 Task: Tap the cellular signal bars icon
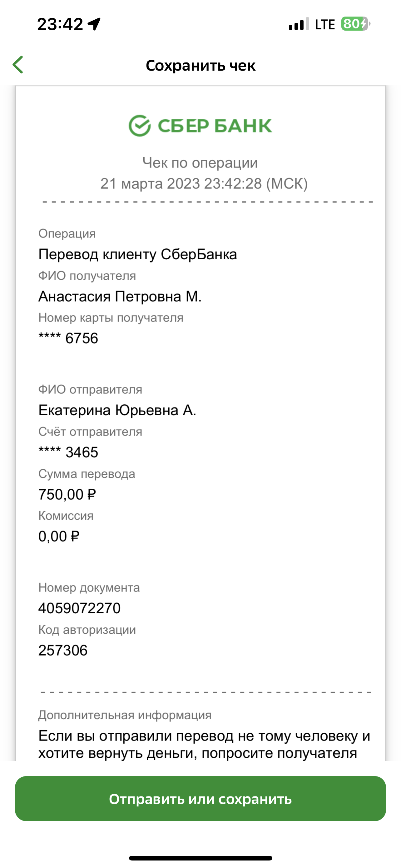(x=299, y=24)
